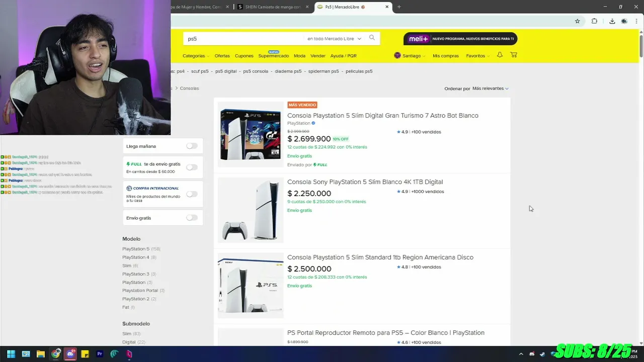Click related search 'ps5 consola'
644x362 pixels.
tap(256, 71)
